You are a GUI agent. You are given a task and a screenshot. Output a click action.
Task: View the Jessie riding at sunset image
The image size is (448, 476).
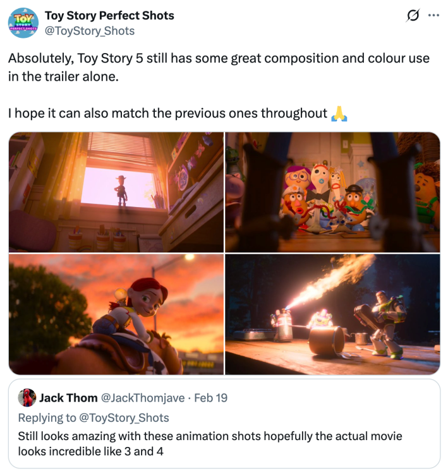point(116,314)
